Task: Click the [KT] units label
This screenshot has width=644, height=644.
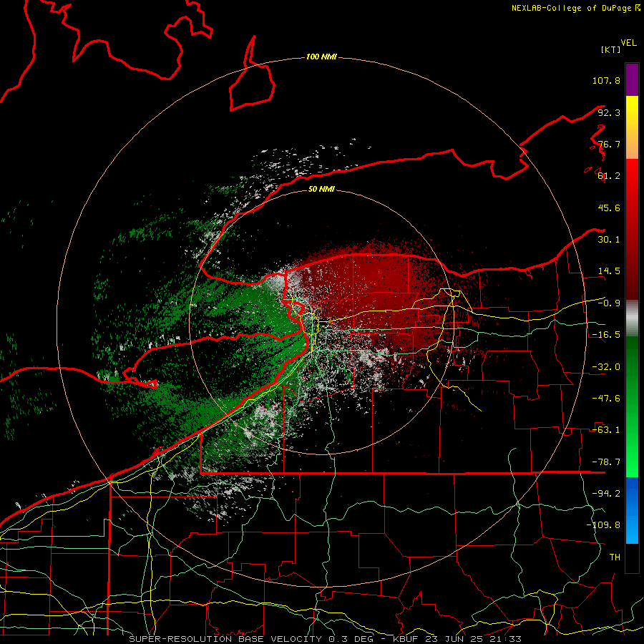Action: 611,49
